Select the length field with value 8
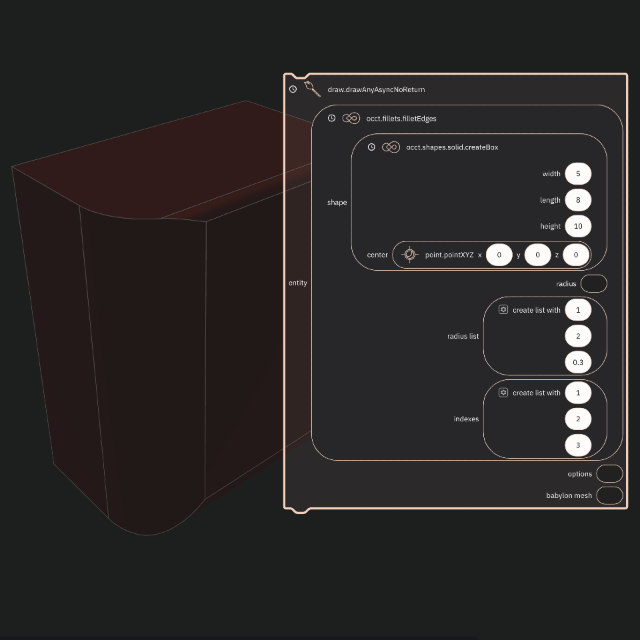The image size is (640, 640). (x=578, y=200)
